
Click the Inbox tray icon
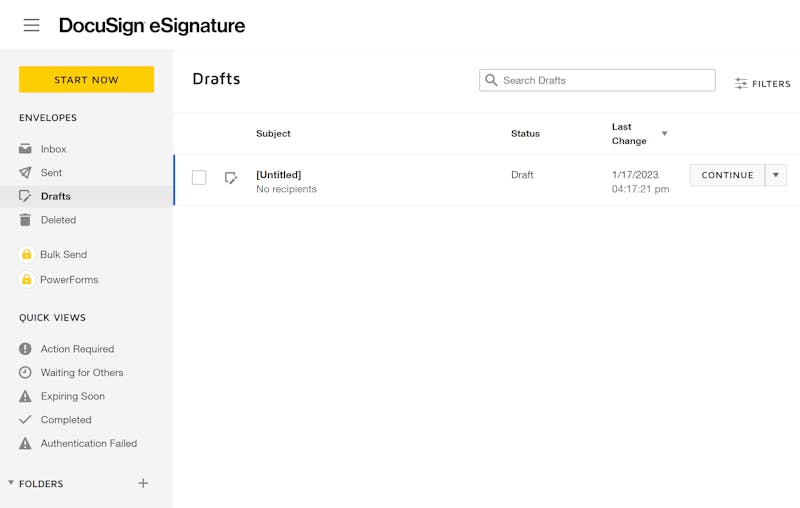tap(25, 149)
